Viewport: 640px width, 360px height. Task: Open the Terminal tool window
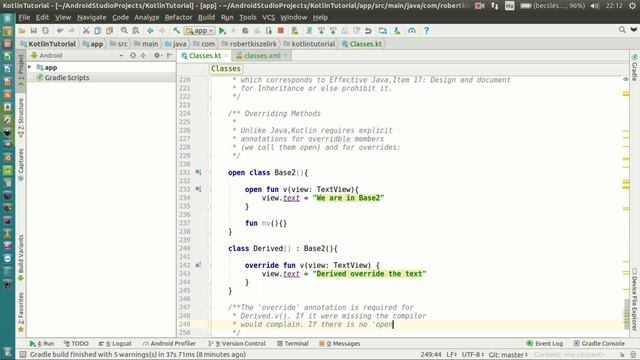(293, 344)
